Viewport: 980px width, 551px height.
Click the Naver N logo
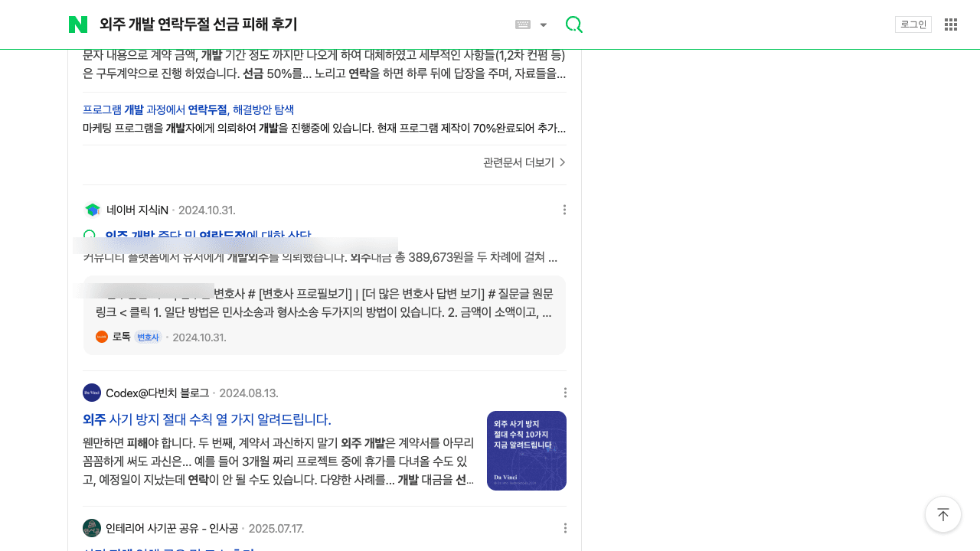point(77,24)
